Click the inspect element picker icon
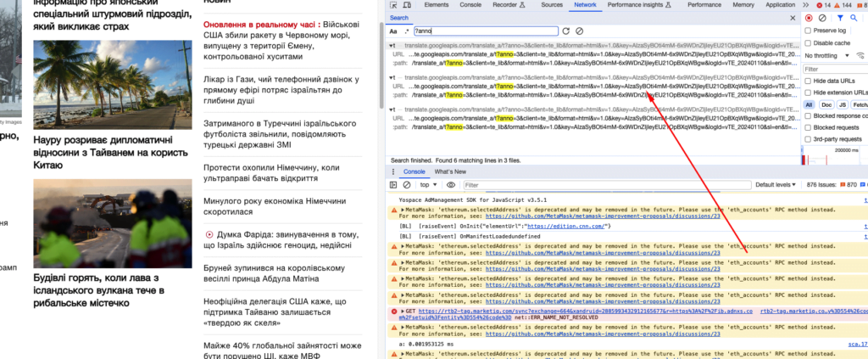 395,5
